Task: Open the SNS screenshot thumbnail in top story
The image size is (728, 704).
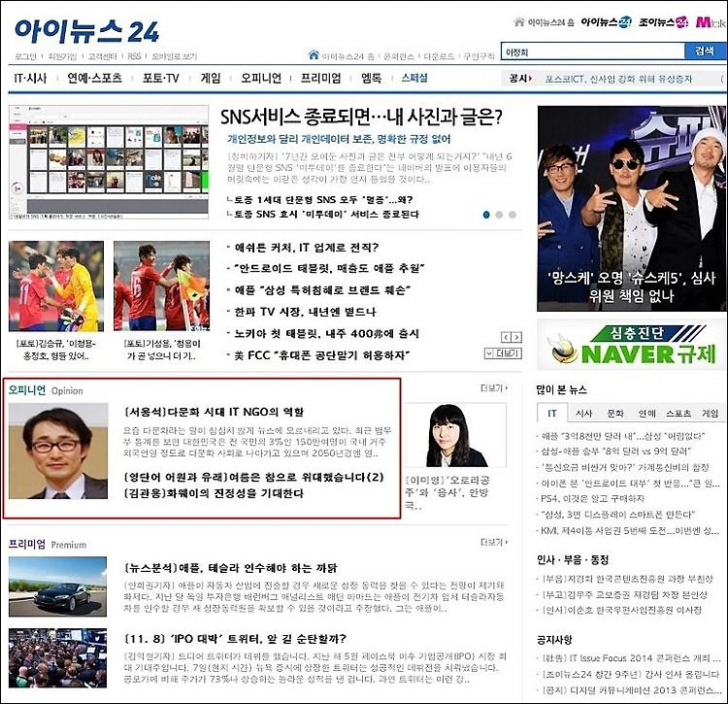Action: (109, 162)
